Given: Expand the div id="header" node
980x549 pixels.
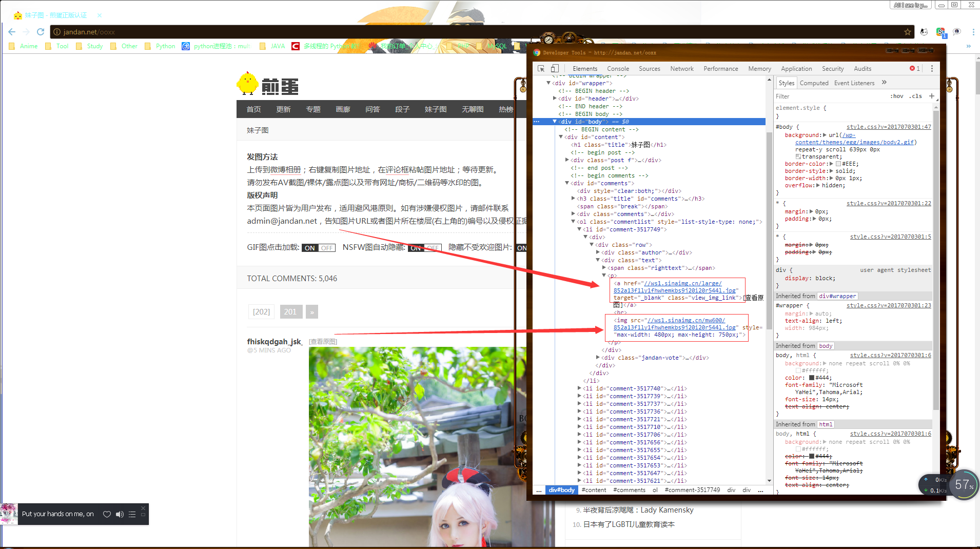Looking at the screenshot, I should coord(555,99).
